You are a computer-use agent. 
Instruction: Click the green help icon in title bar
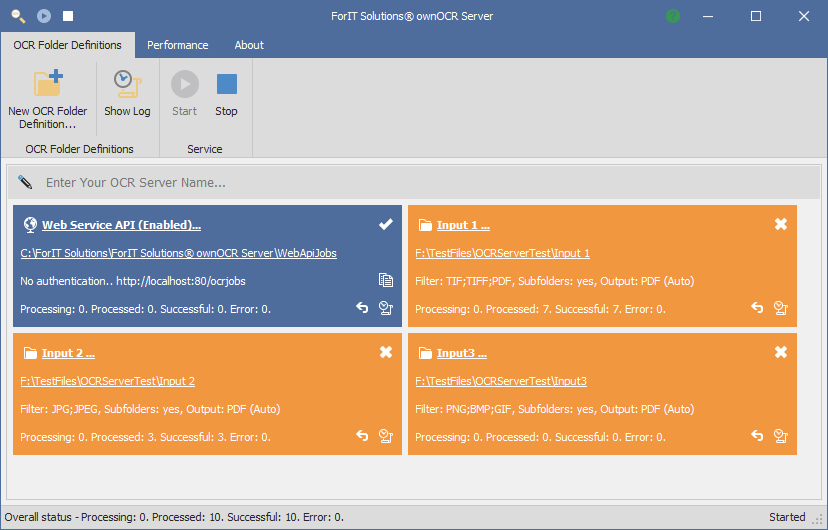673,16
